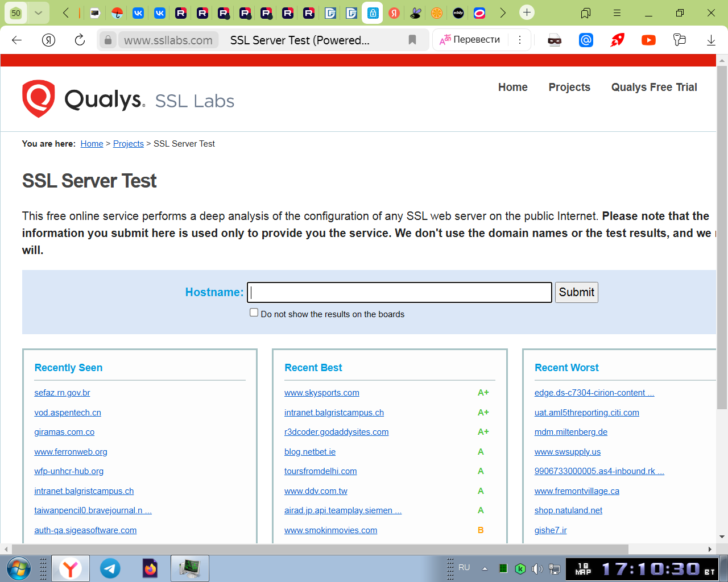Expand the tab group dropdown chevron
728x582 pixels.
pos(38,13)
